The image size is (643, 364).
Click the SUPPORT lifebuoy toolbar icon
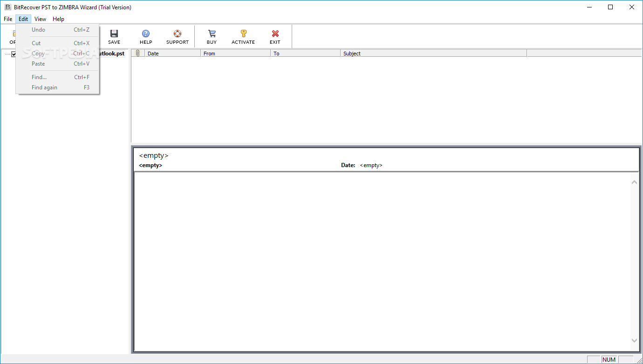click(x=178, y=34)
